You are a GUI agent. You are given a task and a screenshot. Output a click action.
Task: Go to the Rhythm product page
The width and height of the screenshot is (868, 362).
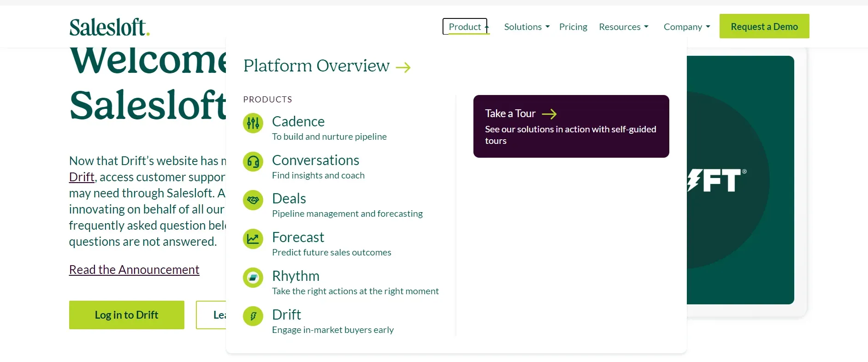point(296,276)
